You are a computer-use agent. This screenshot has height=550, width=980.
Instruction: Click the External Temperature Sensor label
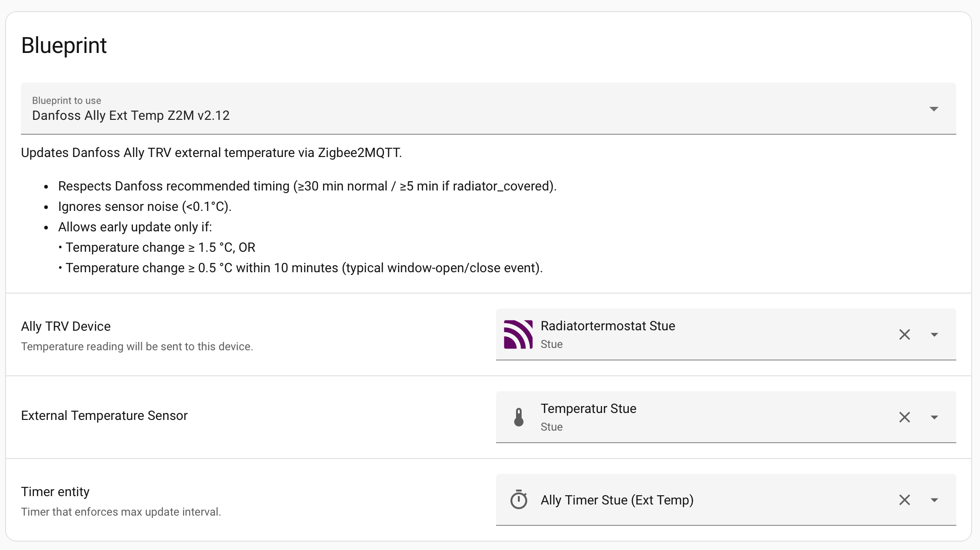tap(104, 416)
